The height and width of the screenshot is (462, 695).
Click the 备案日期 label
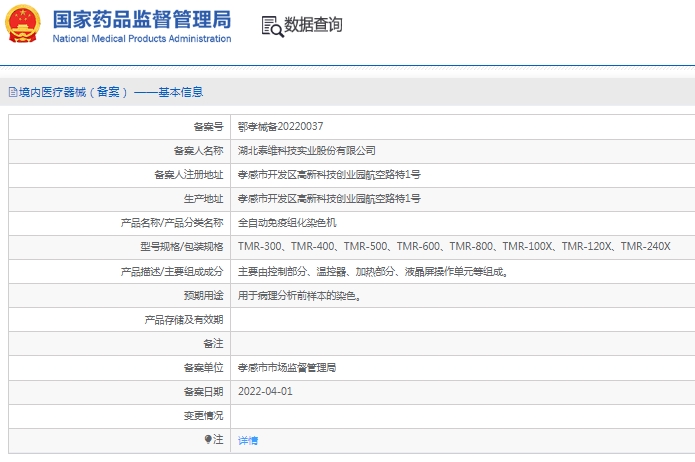[203, 392]
